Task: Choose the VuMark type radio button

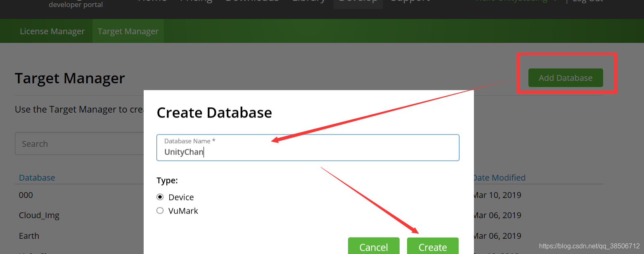Action: [160, 211]
